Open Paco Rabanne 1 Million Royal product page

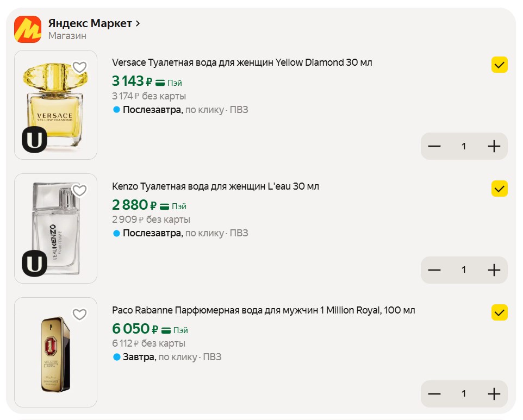click(x=263, y=310)
